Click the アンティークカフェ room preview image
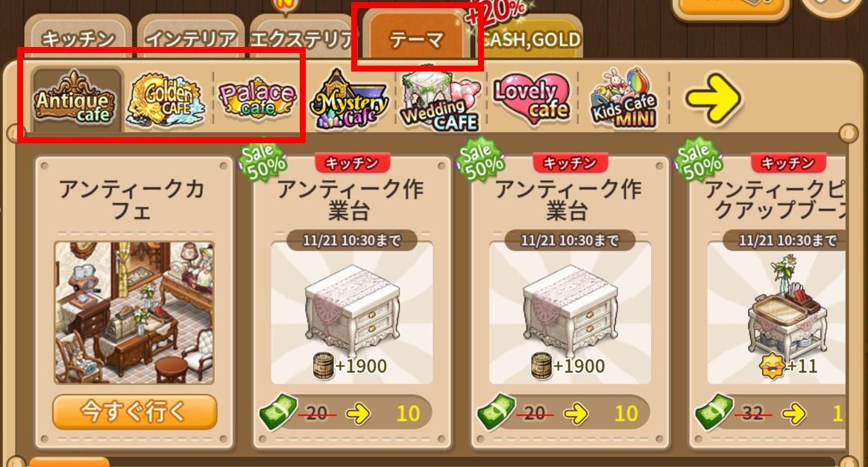Viewport: 868px width, 467px height. pos(134,313)
